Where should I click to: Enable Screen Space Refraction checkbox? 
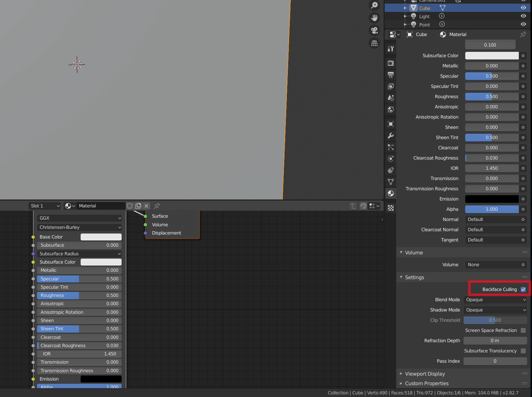(523, 330)
